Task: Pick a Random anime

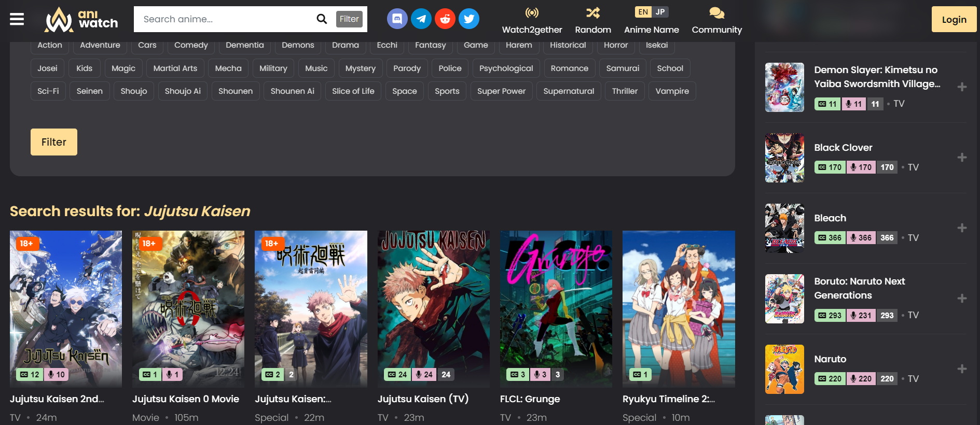Action: [x=592, y=20]
